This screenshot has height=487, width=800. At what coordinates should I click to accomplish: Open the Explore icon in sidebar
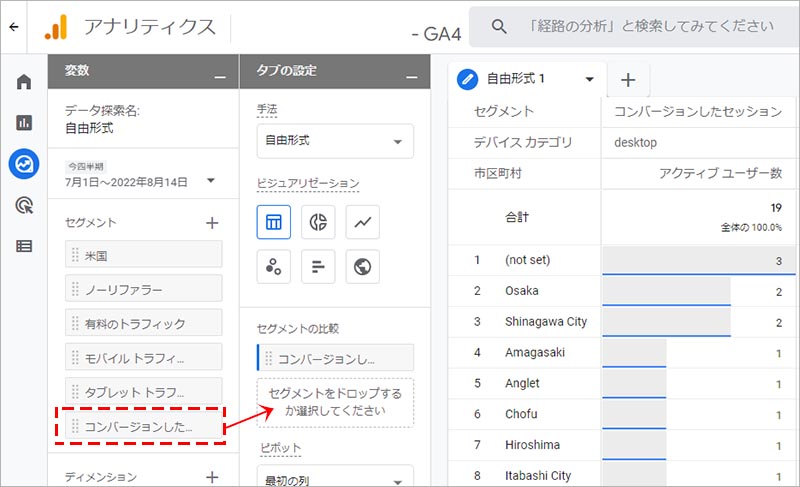23,163
